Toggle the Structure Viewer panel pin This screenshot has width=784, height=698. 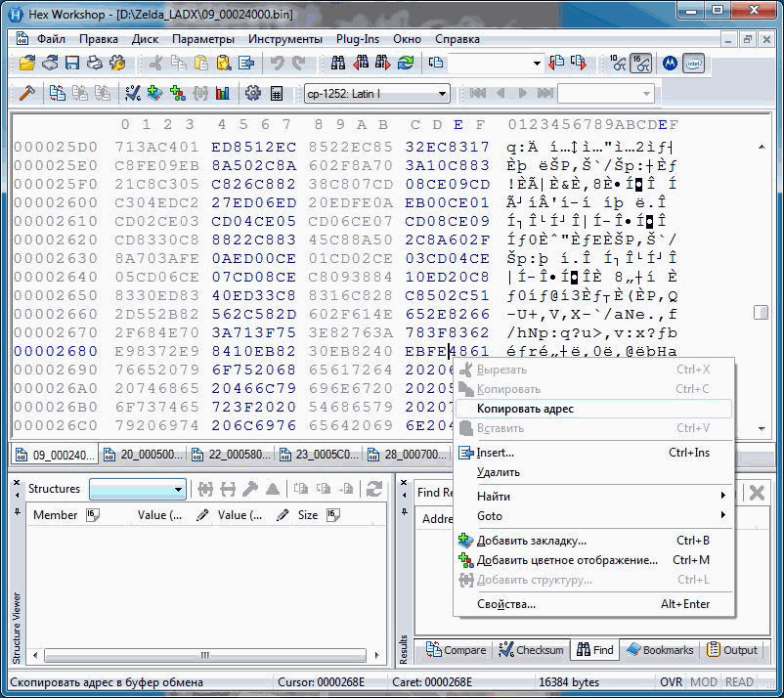tap(17, 511)
